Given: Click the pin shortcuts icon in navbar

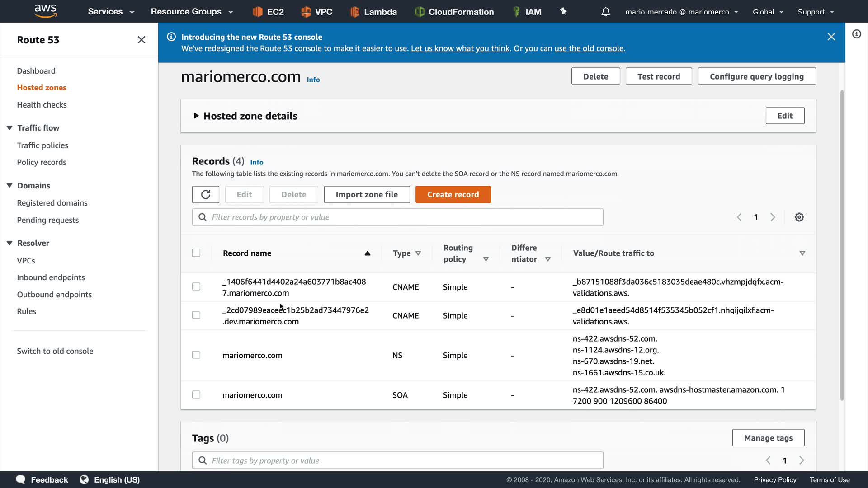Looking at the screenshot, I should pyautogui.click(x=563, y=12).
